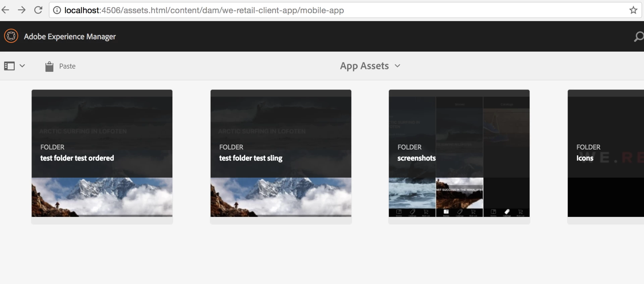Click the browser forward arrow
Image resolution: width=644 pixels, height=284 pixels.
point(22,10)
